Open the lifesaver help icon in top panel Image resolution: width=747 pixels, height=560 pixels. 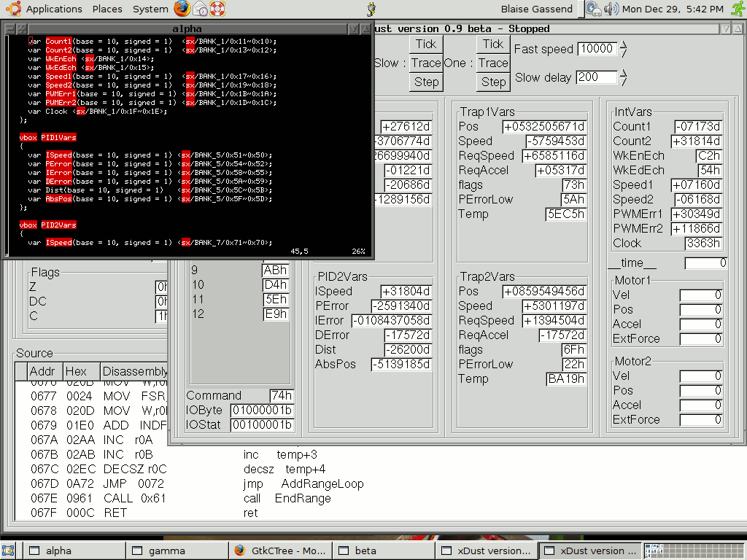[x=217, y=9]
